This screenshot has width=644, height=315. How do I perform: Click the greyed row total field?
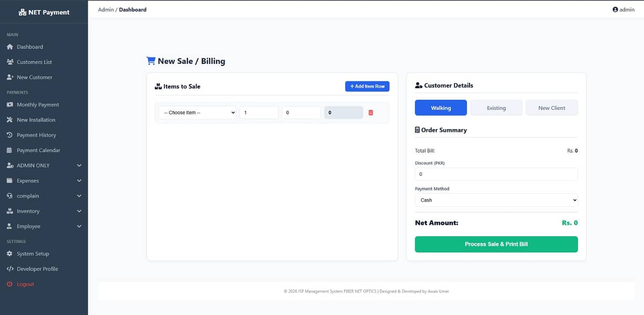coord(344,112)
